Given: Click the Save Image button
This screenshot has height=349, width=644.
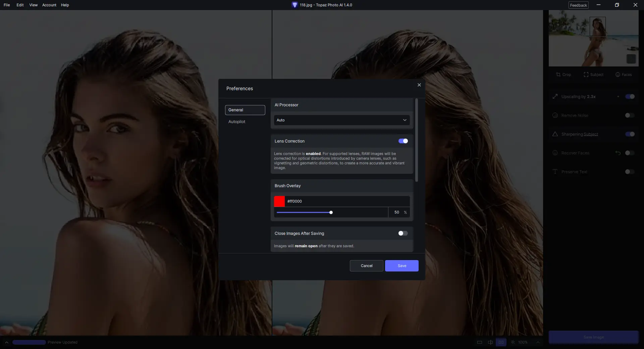Looking at the screenshot, I should point(594,337).
